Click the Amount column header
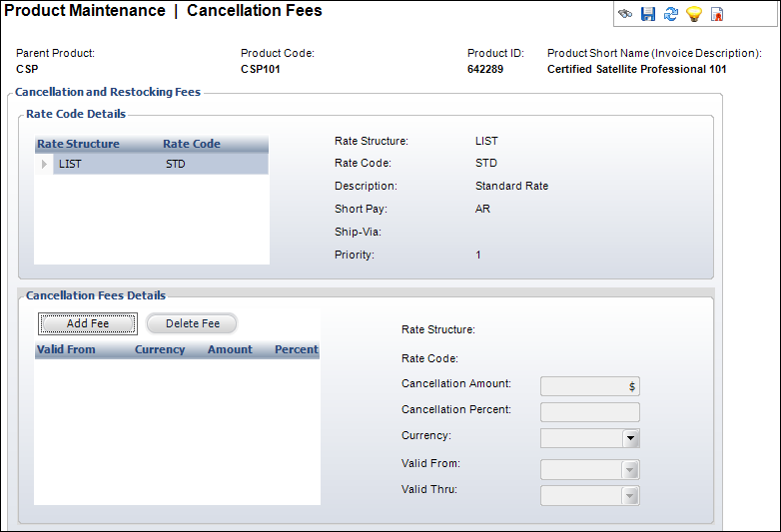 [x=230, y=349]
